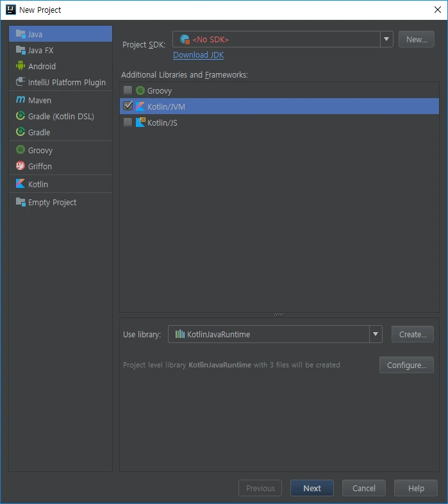Click the Next button
Image resolution: width=448 pixels, height=504 pixels.
(311, 488)
